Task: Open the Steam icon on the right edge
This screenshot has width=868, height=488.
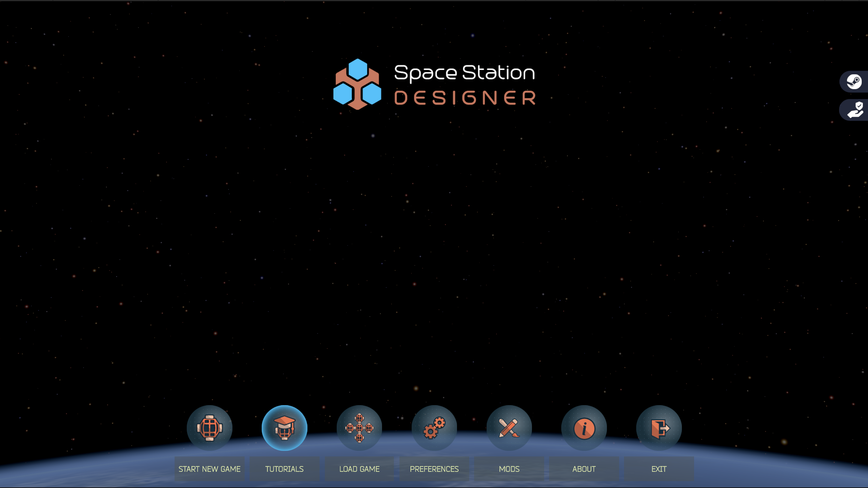Action: [854, 82]
